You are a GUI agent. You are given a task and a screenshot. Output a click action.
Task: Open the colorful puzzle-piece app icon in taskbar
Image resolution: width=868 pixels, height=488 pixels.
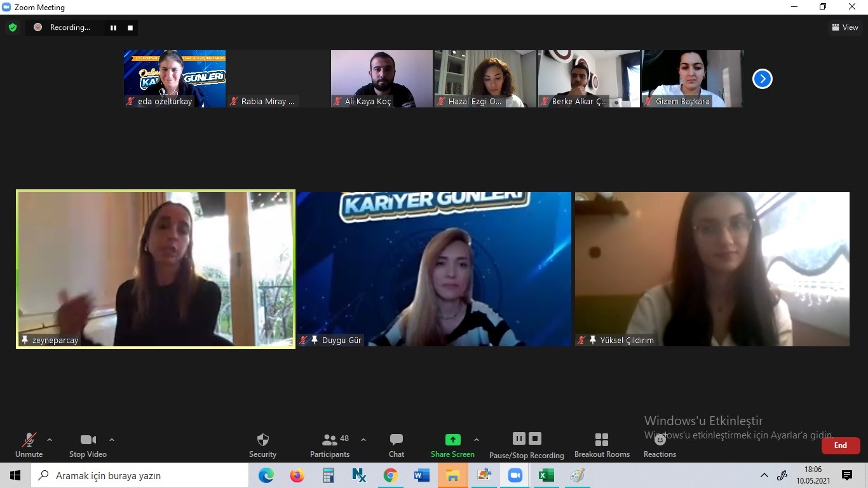click(484, 475)
